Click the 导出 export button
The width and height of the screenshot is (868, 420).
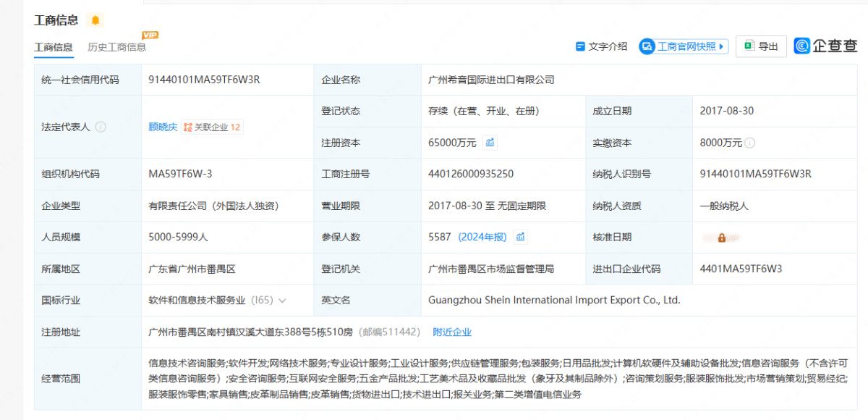761,46
